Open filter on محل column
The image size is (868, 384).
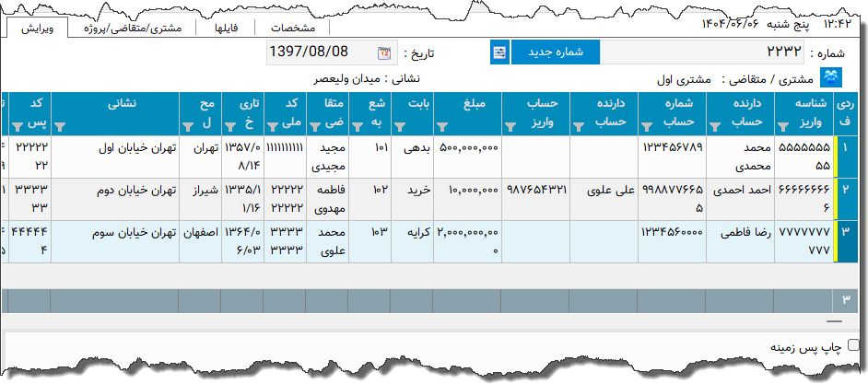[x=188, y=128]
